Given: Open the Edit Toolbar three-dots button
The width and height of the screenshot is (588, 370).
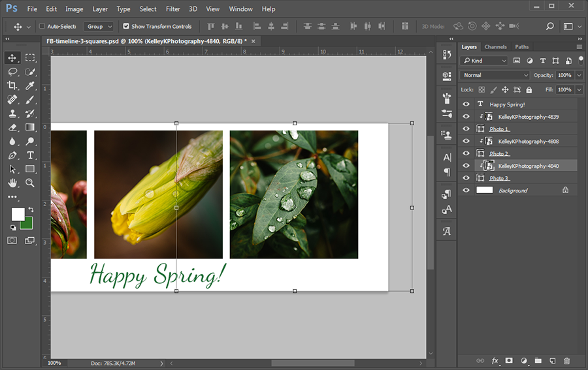Looking at the screenshot, I should click(x=12, y=196).
